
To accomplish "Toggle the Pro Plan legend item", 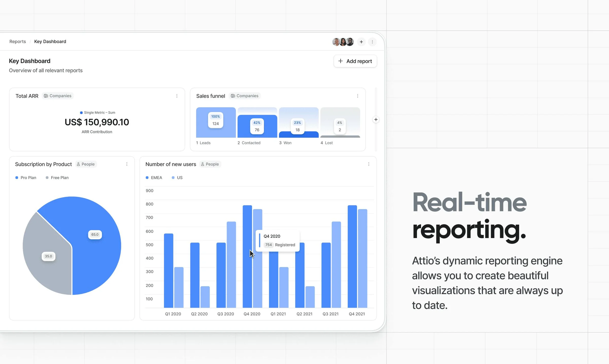I will (26, 178).
